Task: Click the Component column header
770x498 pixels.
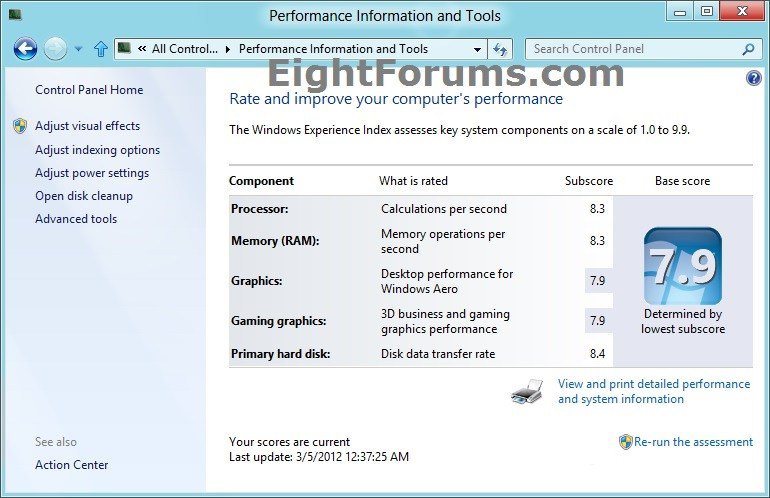Action: 261,181
